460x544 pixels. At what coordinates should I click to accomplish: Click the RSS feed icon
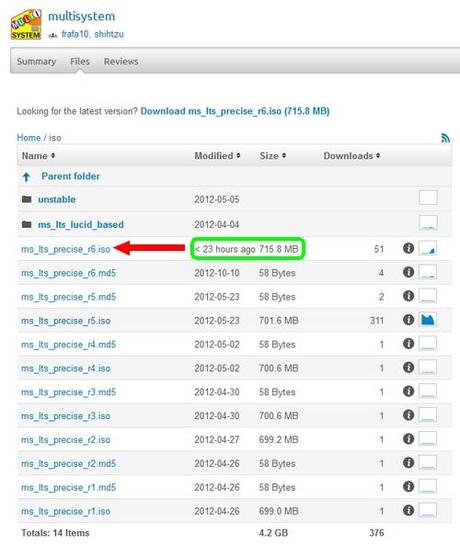click(x=445, y=138)
